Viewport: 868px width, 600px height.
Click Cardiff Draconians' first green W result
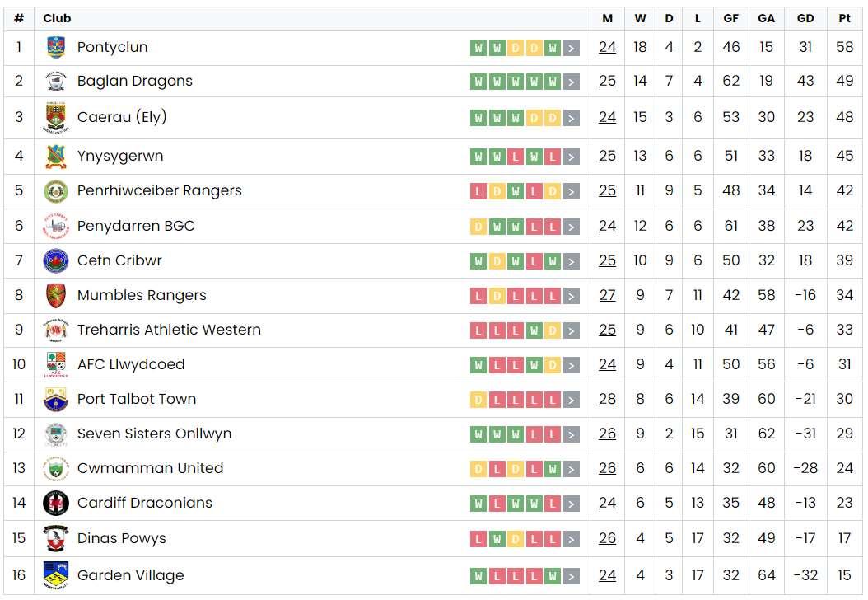478,504
